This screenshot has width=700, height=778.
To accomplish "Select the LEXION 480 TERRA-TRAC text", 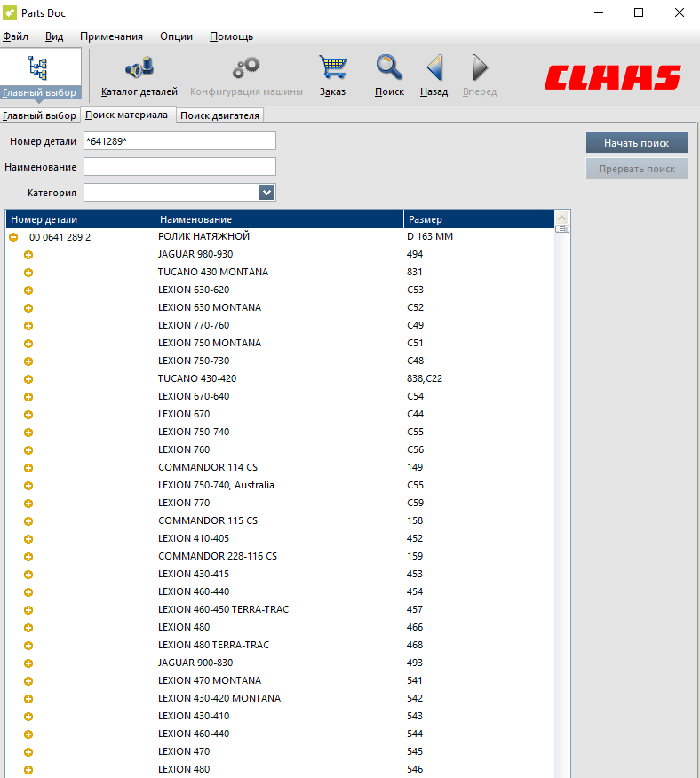I will point(213,645).
